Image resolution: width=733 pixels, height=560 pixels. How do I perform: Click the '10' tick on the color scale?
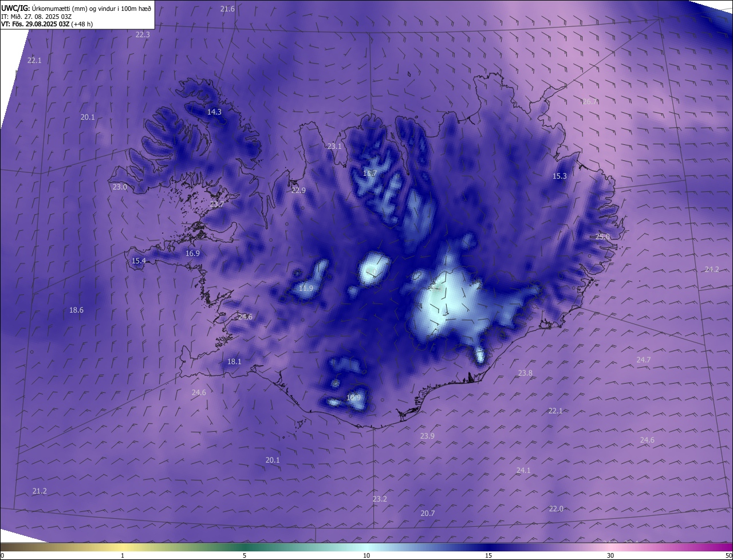366,556
